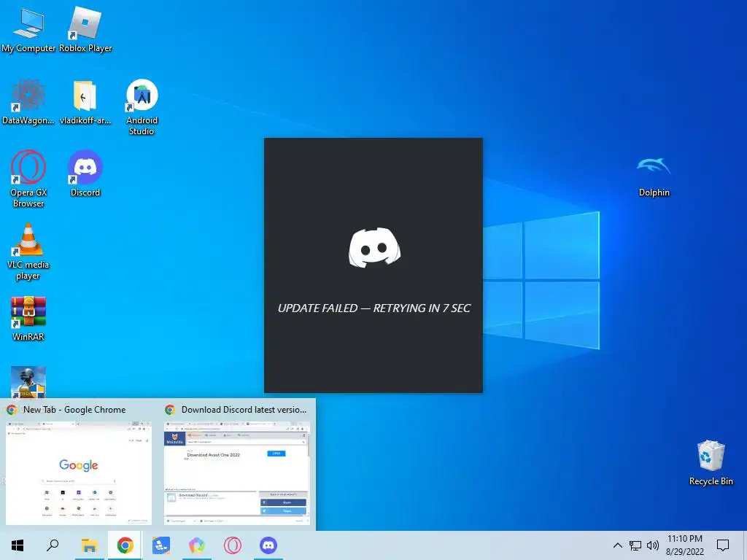
Task: Select the WinRAR desktop shortcut
Action: coord(28,318)
